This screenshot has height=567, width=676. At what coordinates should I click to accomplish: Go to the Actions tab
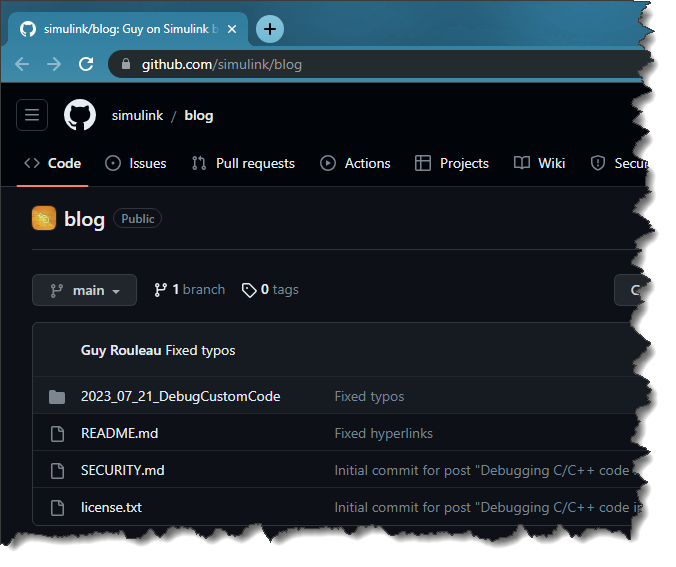coord(355,163)
